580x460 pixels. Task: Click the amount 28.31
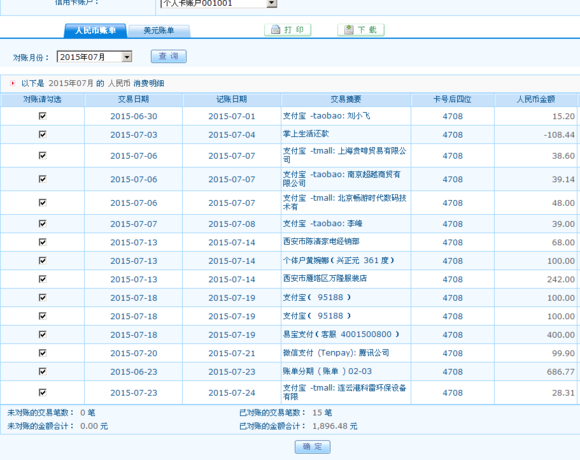(563, 393)
